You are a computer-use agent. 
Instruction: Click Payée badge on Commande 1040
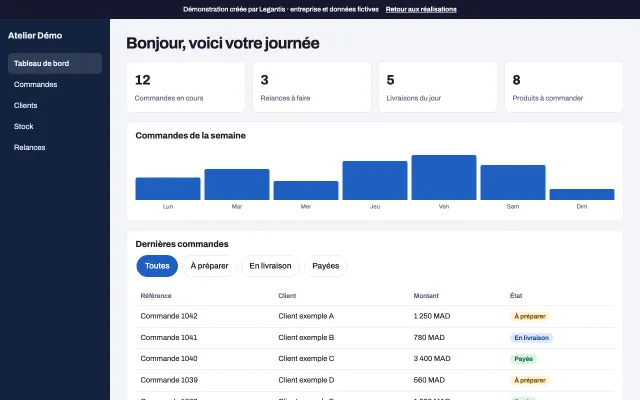tap(523, 359)
